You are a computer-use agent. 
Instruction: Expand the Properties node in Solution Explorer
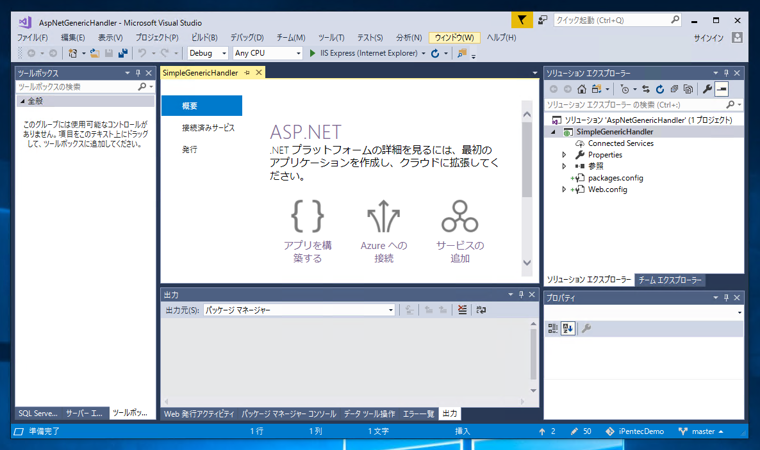point(564,155)
